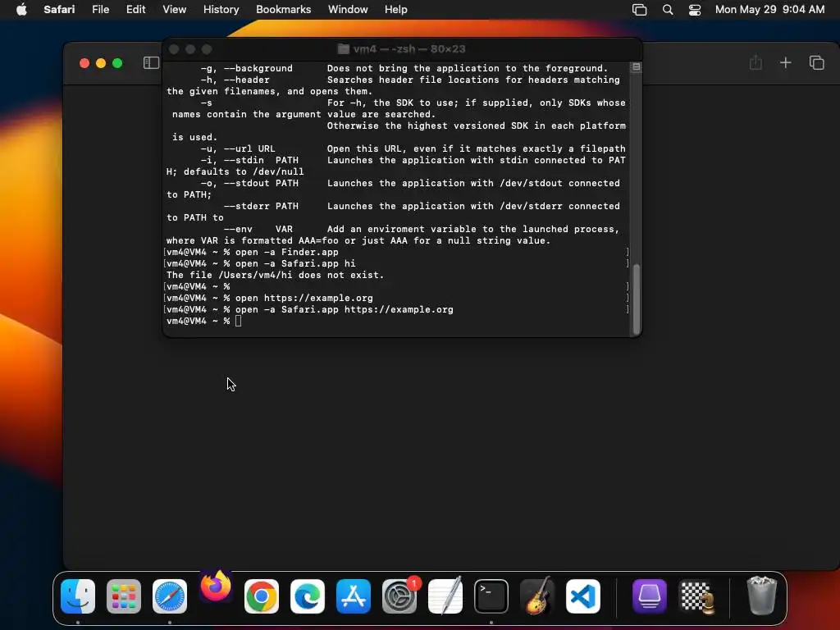Zoom the Safari window with green button
Viewport: 840px width, 630px height.
click(x=117, y=63)
